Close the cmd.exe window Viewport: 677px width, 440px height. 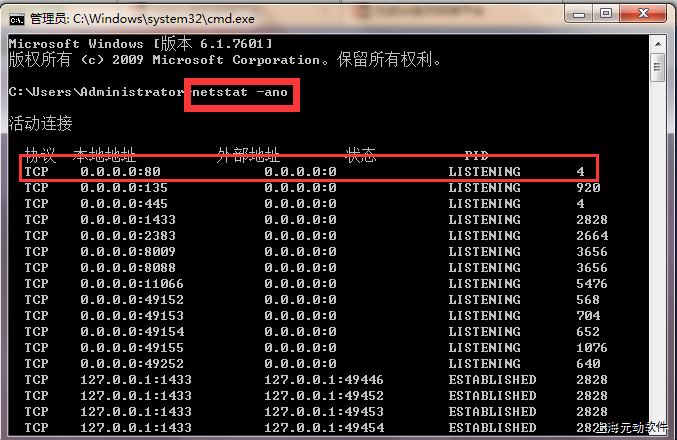tap(643, 15)
